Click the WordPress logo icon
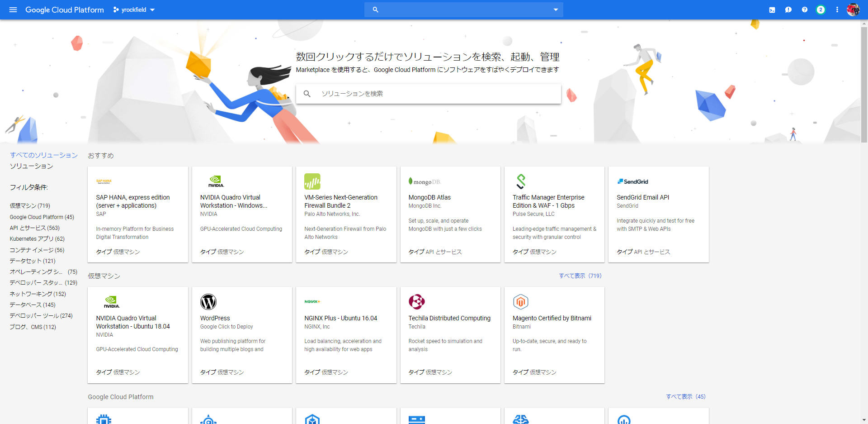 click(208, 302)
